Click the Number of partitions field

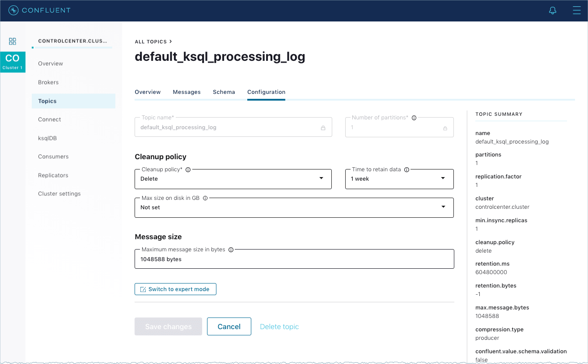click(399, 127)
